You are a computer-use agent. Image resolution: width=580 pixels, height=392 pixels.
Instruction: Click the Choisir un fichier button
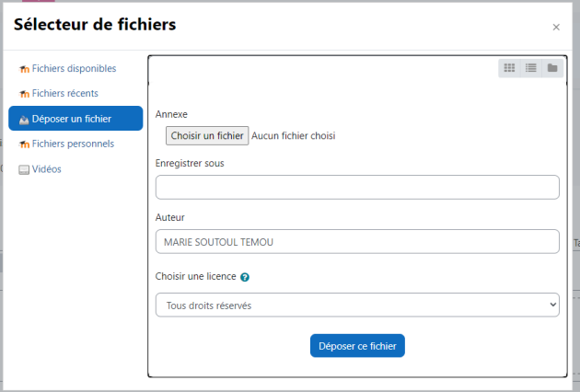pos(207,135)
